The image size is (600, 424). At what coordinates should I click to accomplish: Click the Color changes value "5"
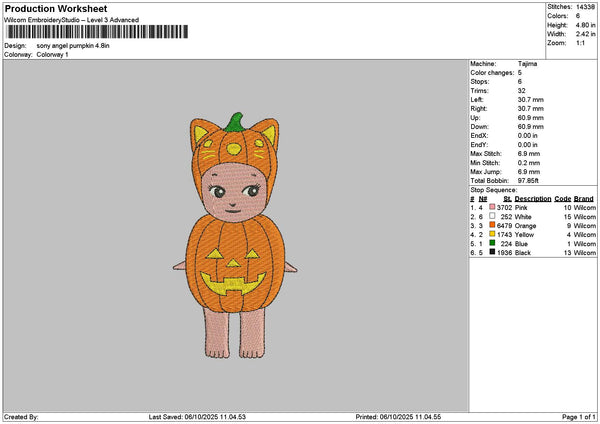tap(520, 73)
